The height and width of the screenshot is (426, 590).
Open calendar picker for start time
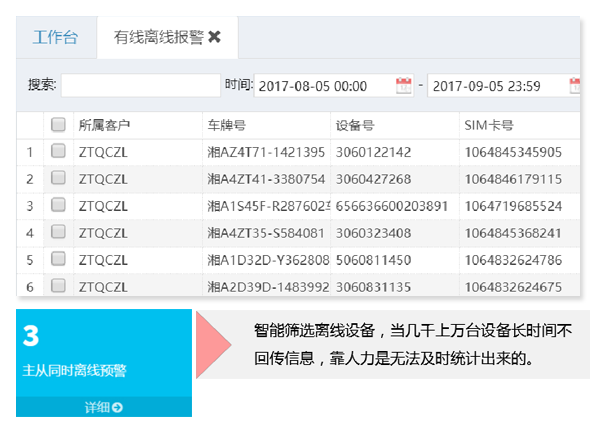tap(403, 85)
